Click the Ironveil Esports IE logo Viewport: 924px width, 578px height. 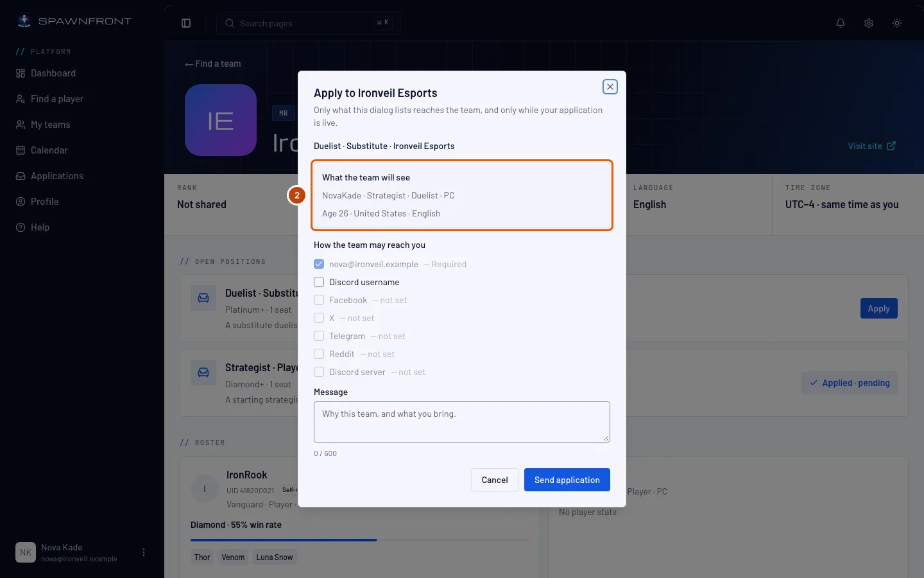221,120
